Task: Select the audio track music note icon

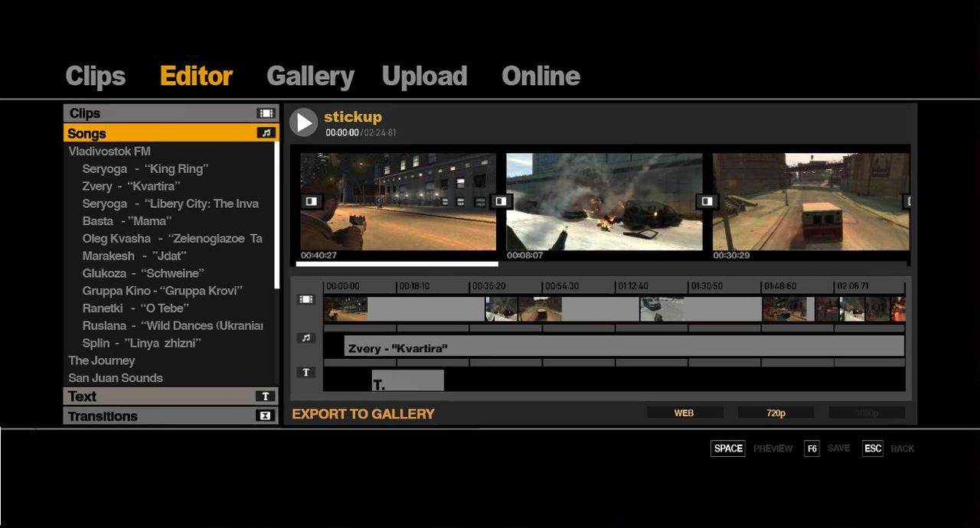Action: [x=306, y=337]
